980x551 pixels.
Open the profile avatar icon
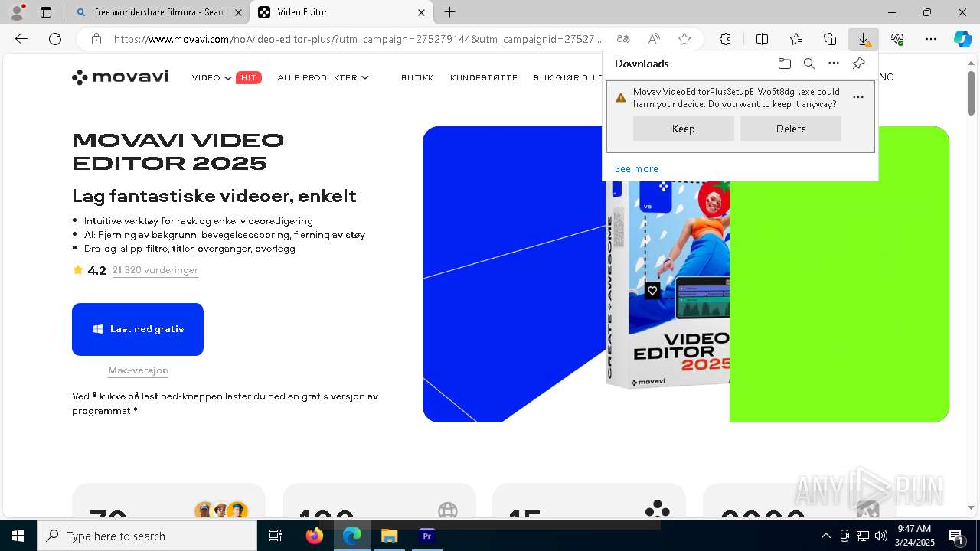(17, 12)
